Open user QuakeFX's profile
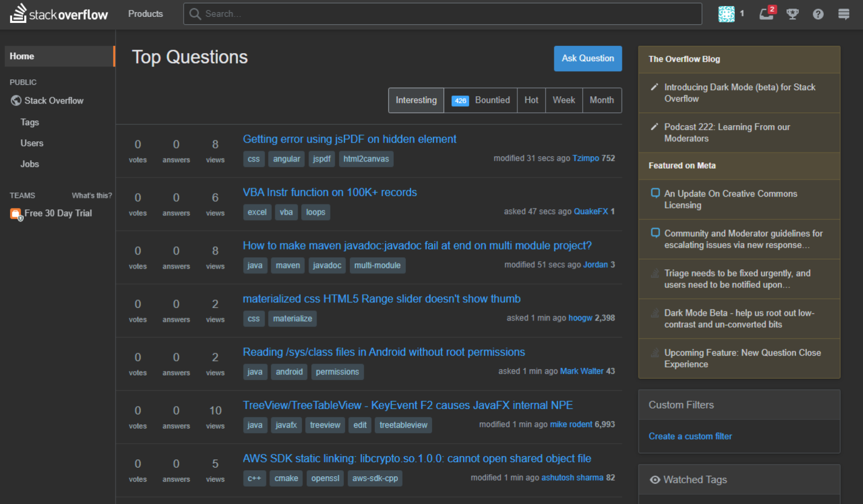863x504 pixels. [x=591, y=211]
